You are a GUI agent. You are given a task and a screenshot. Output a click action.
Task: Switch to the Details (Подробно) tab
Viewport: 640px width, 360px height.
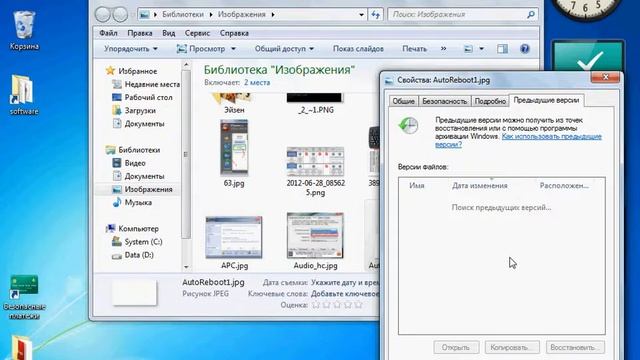(x=490, y=101)
